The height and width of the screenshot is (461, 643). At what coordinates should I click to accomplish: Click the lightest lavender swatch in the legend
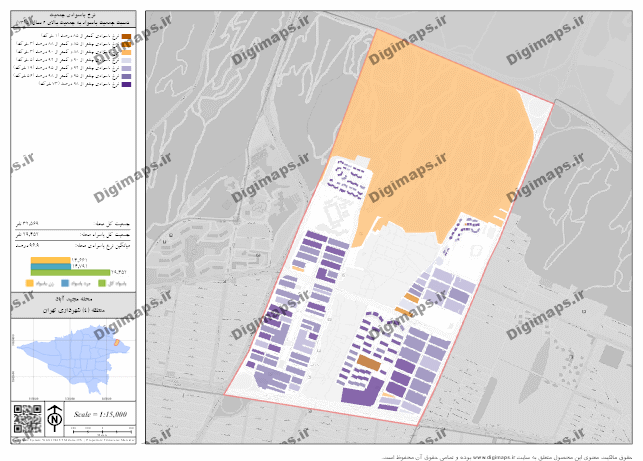click(127, 61)
